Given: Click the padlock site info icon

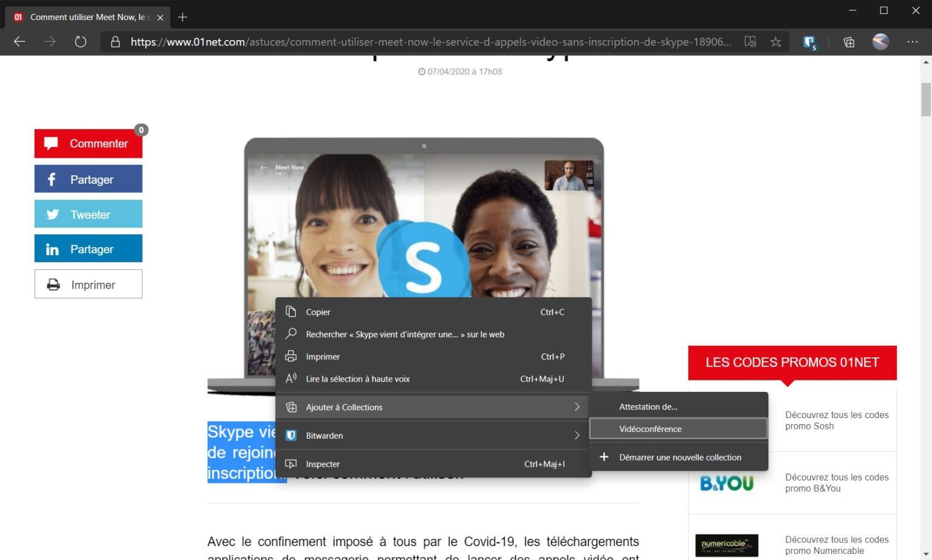Looking at the screenshot, I should click(x=115, y=42).
